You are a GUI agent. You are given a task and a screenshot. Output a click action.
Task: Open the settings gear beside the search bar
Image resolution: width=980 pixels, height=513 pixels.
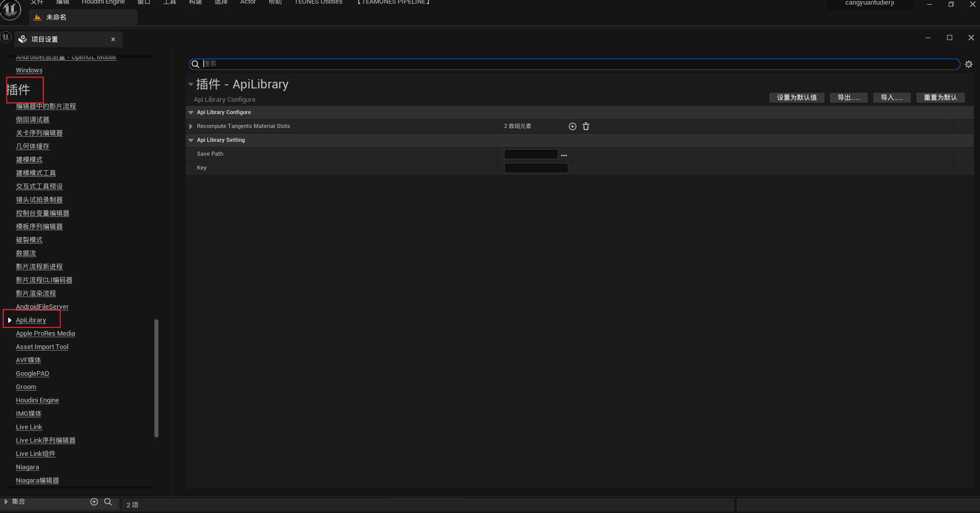click(x=969, y=64)
